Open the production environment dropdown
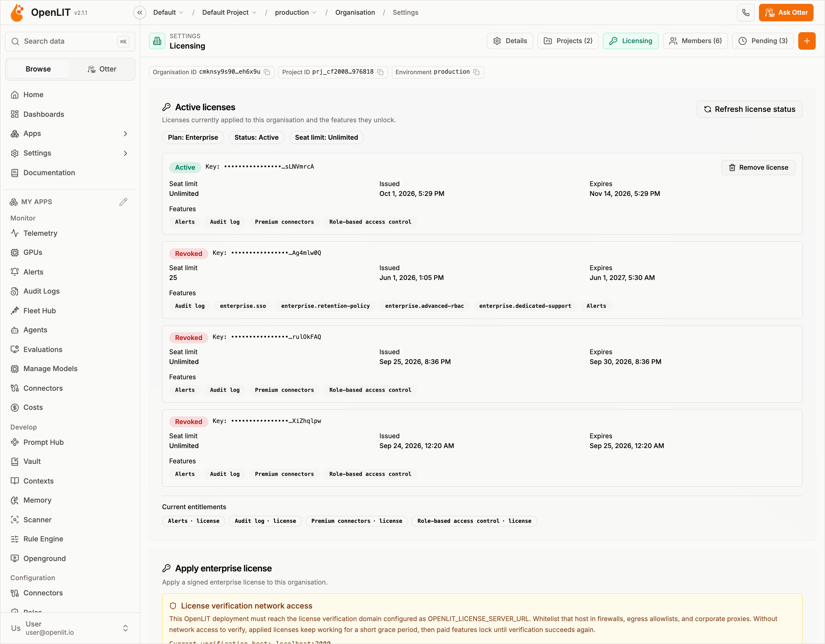Screen dimensions: 825x644 pyautogui.click(x=295, y=13)
